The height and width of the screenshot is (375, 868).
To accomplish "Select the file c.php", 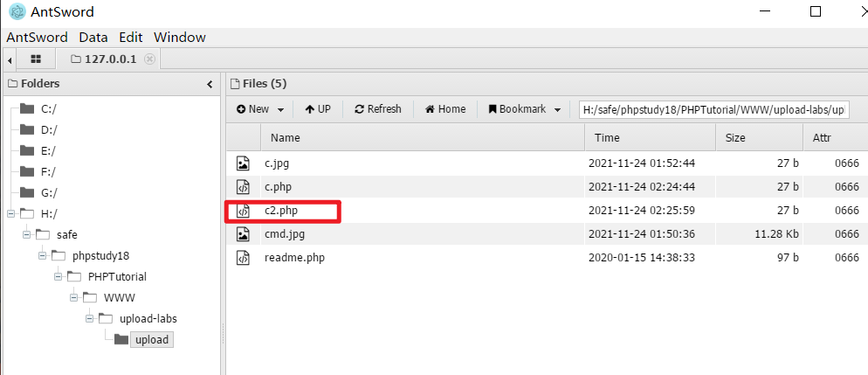I will (x=279, y=187).
